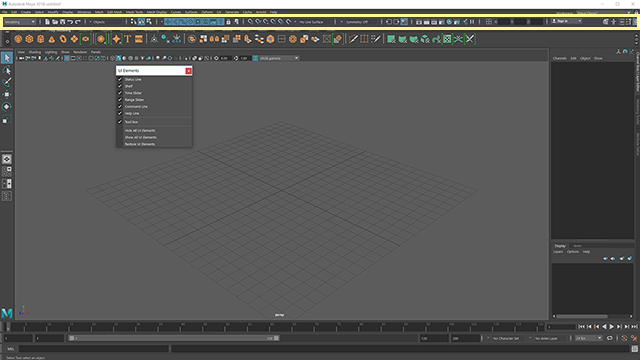Viewport: 640px width, 360px height.
Task: Create a polygon Torus from shelf
Action: pyautogui.click(x=63, y=39)
